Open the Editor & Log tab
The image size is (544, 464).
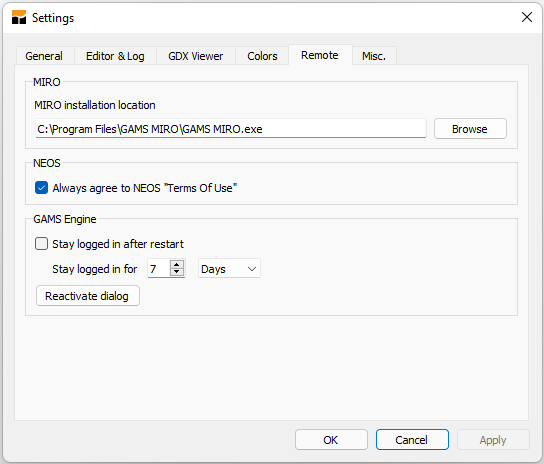tap(115, 56)
